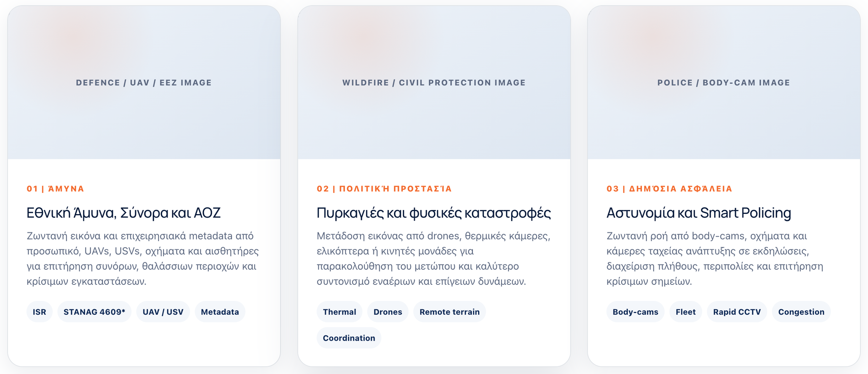Select the Fleet tag chip
The height and width of the screenshot is (374, 868).
pos(685,312)
